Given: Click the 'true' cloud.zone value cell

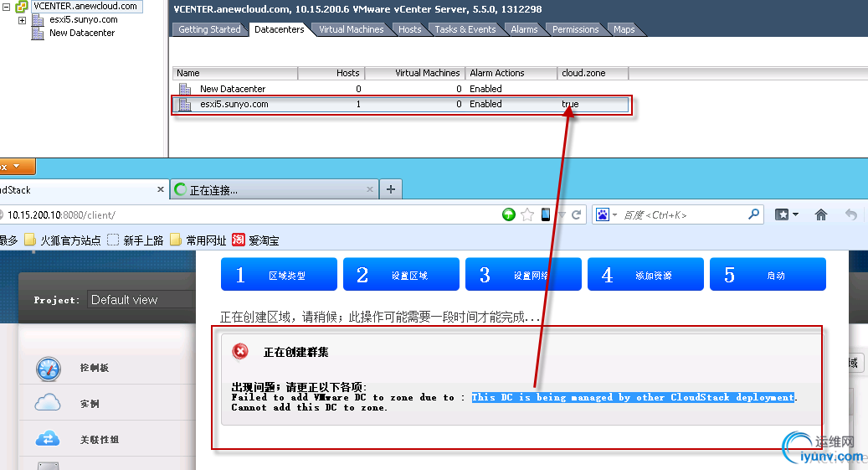Looking at the screenshot, I should 570,104.
